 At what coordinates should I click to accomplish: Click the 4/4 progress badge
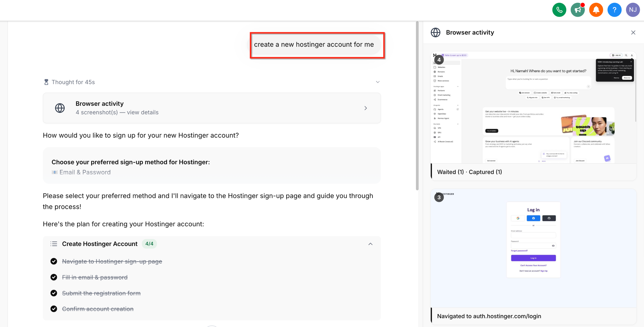[149, 244]
